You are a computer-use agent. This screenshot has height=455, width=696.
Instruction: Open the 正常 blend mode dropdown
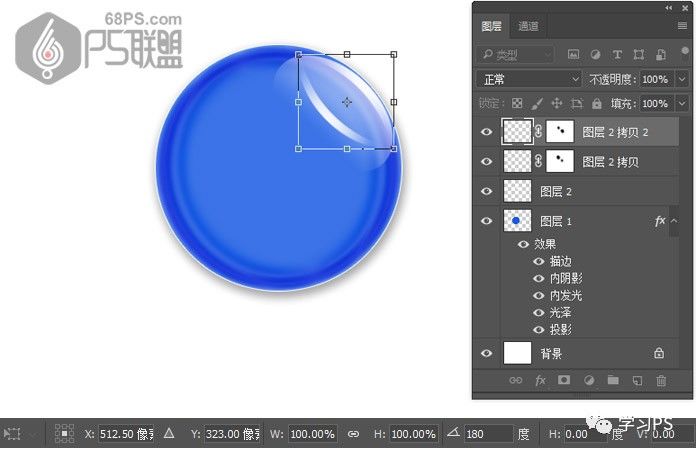tap(529, 79)
